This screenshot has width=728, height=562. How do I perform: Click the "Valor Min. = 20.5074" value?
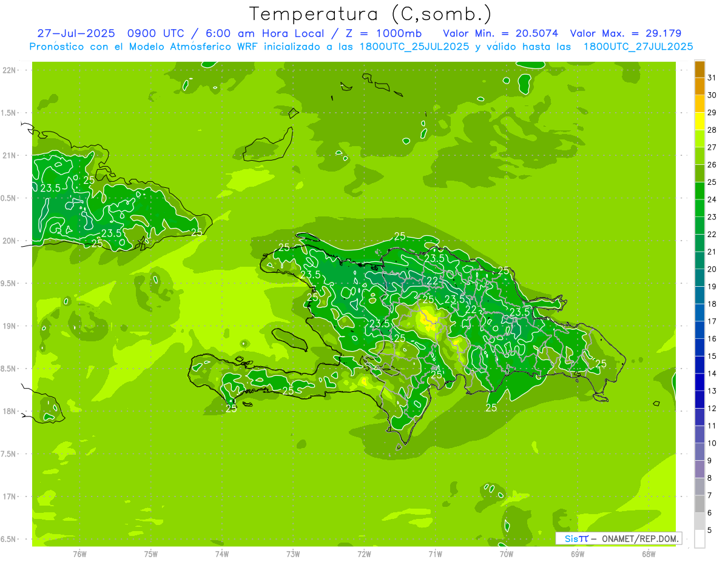click(x=500, y=33)
